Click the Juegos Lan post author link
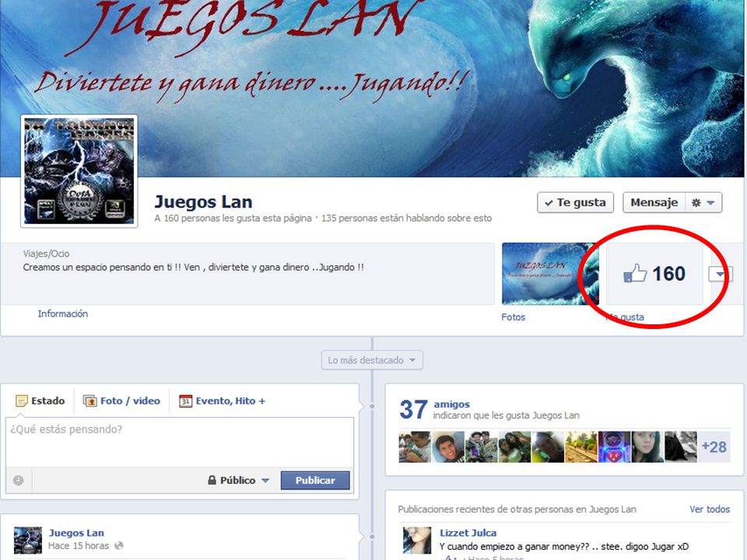 click(76, 533)
